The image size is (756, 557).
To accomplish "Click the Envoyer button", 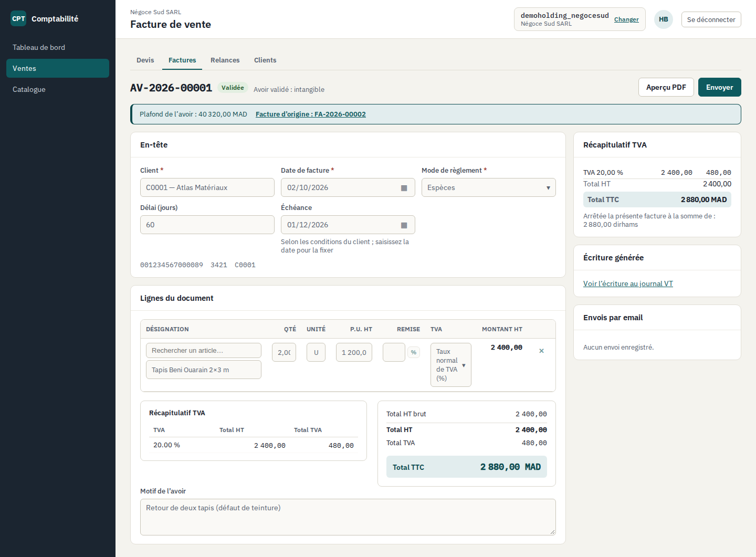I will 719,87.
